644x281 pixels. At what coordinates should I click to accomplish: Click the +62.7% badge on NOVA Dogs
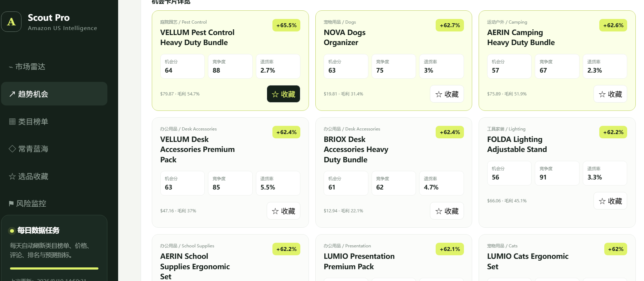[450, 25]
